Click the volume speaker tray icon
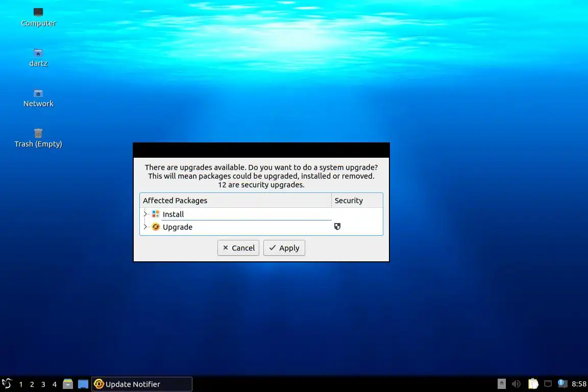Image resolution: width=588 pixels, height=392 pixels. [517, 384]
